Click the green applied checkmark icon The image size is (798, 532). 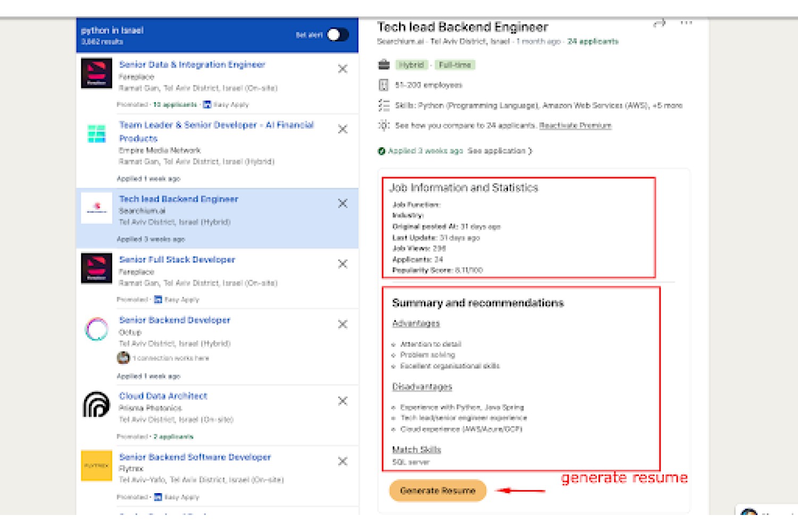(x=381, y=151)
